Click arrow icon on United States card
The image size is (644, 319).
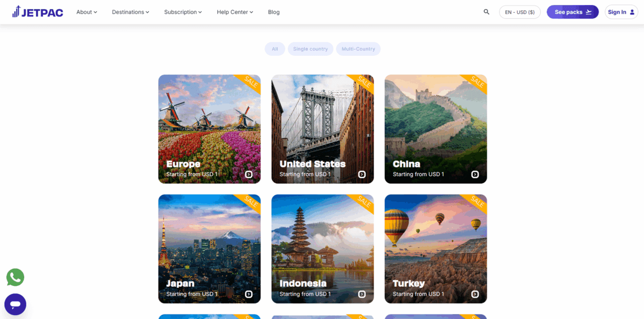point(362,174)
